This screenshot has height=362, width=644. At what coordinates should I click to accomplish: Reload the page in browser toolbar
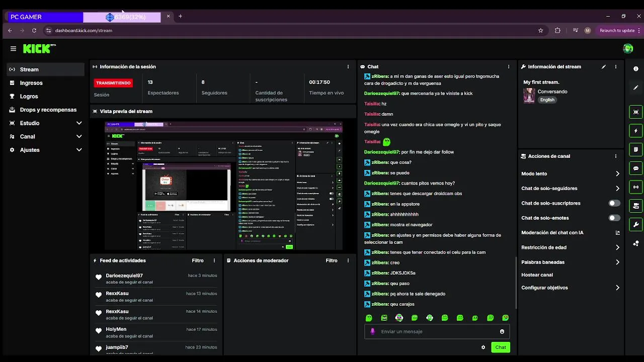coord(34,31)
